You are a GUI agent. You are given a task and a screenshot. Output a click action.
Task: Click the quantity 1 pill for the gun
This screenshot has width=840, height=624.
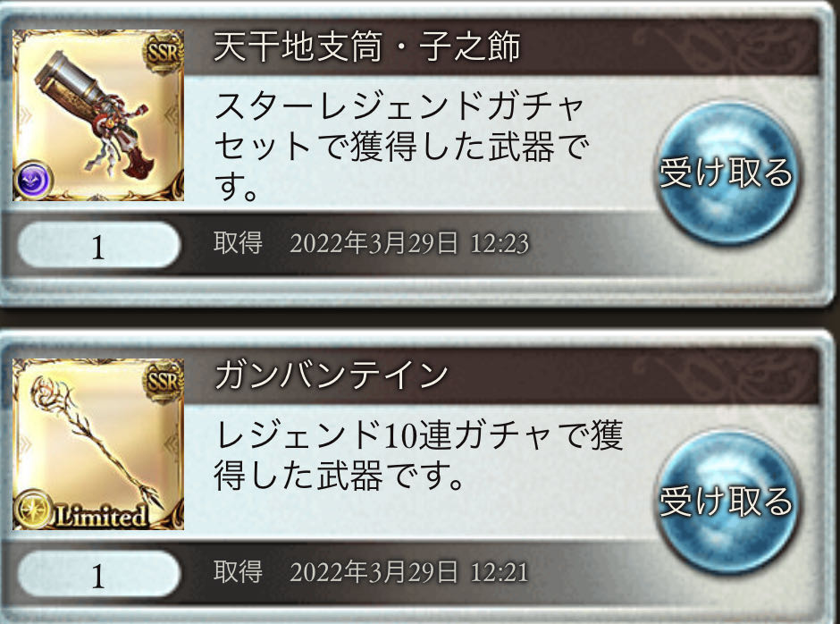(x=98, y=246)
